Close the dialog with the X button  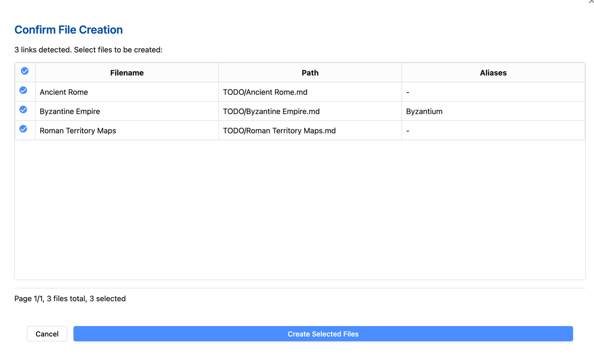pyautogui.click(x=591, y=2)
